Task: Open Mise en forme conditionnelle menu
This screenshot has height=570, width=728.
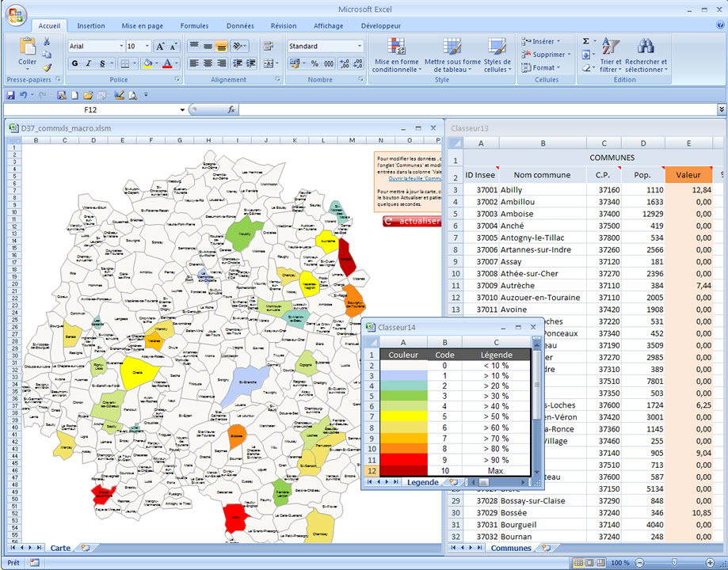Action: pyautogui.click(x=396, y=55)
